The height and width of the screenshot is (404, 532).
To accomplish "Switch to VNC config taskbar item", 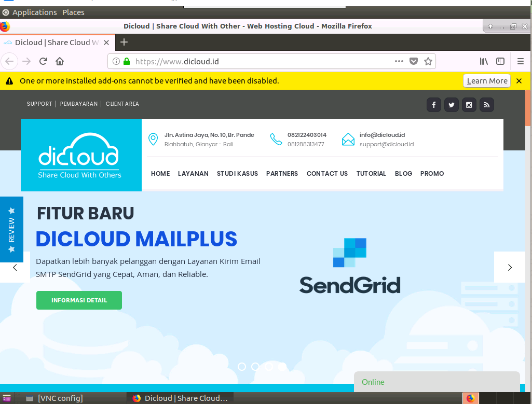I will coord(55,398).
